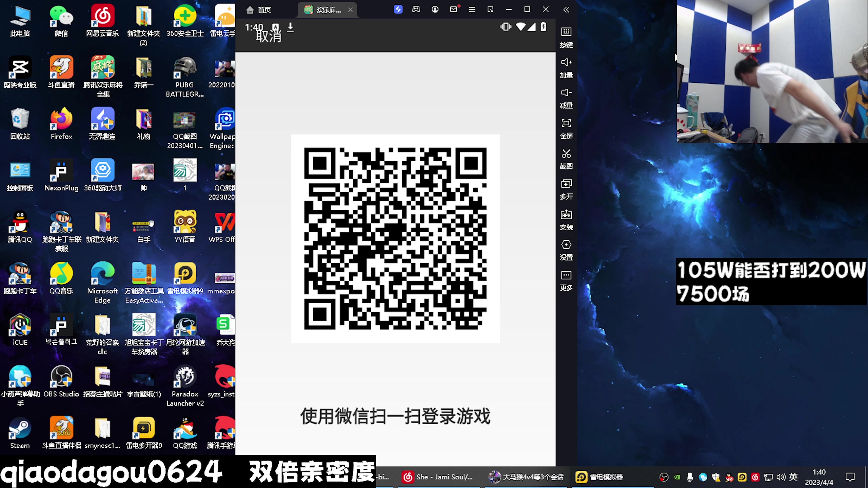Open Paradox Launcher v2 shortcut
Image resolution: width=868 pixels, height=488 pixels.
pyautogui.click(x=185, y=386)
